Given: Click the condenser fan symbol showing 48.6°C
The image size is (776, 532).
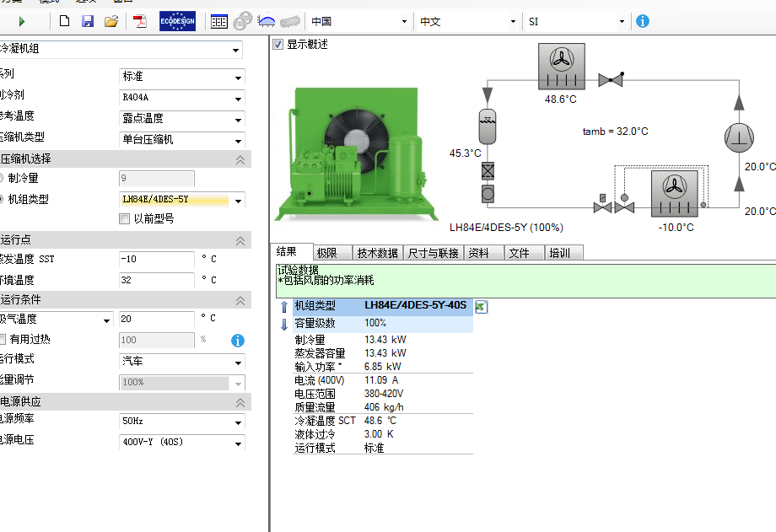Looking at the screenshot, I should (x=562, y=67).
